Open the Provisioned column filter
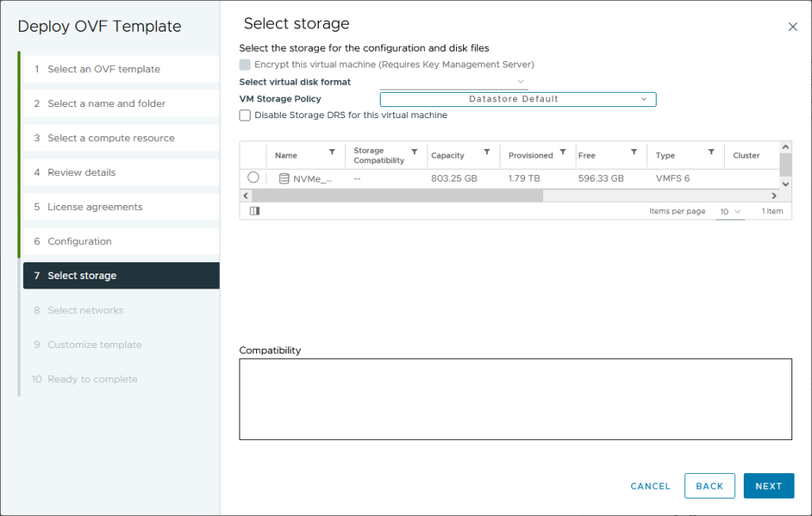 [x=563, y=152]
